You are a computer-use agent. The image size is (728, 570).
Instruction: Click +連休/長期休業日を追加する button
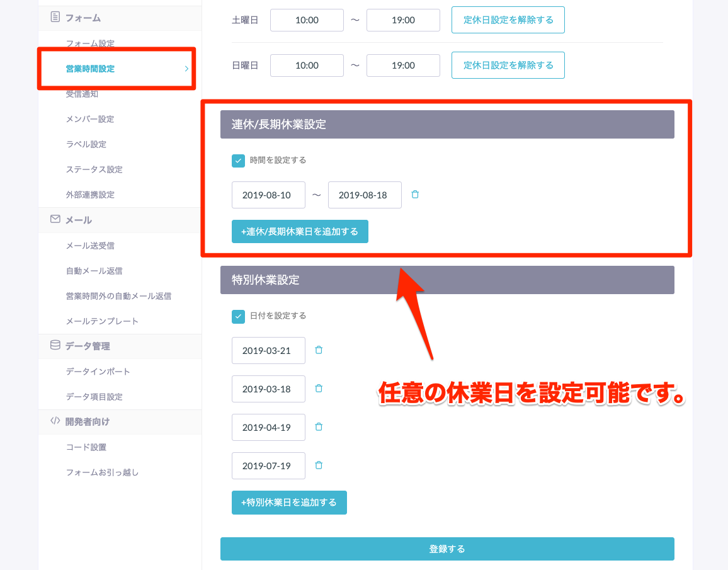pyautogui.click(x=300, y=231)
